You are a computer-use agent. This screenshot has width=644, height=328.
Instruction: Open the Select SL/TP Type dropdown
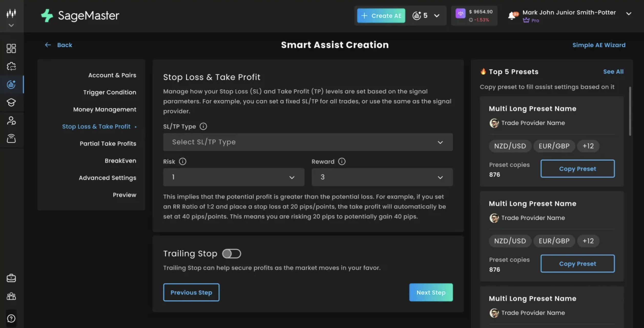pyautogui.click(x=308, y=142)
